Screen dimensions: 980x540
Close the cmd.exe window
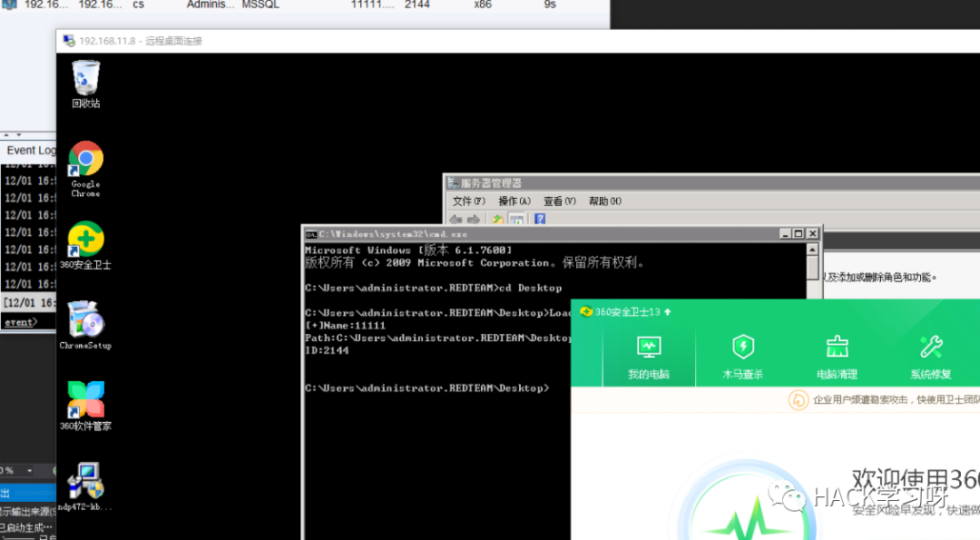pos(812,234)
